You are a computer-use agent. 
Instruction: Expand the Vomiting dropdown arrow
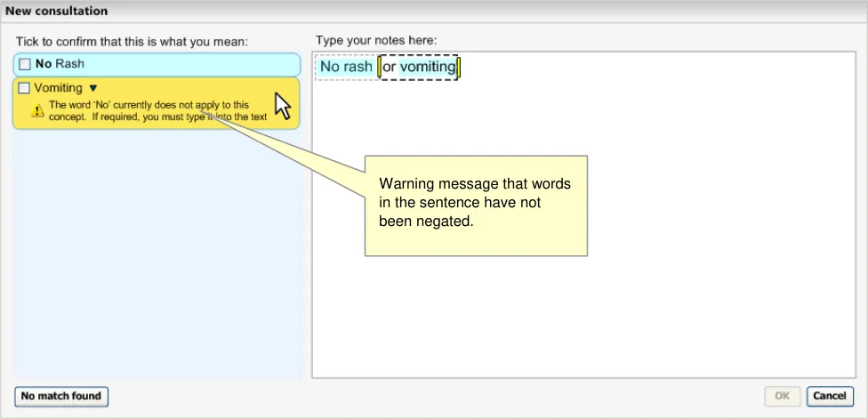[x=93, y=88]
